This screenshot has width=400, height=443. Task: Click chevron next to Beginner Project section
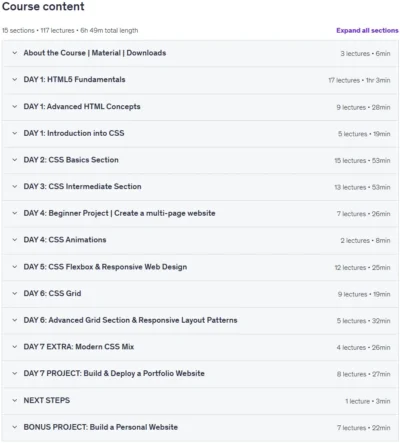pyautogui.click(x=15, y=213)
